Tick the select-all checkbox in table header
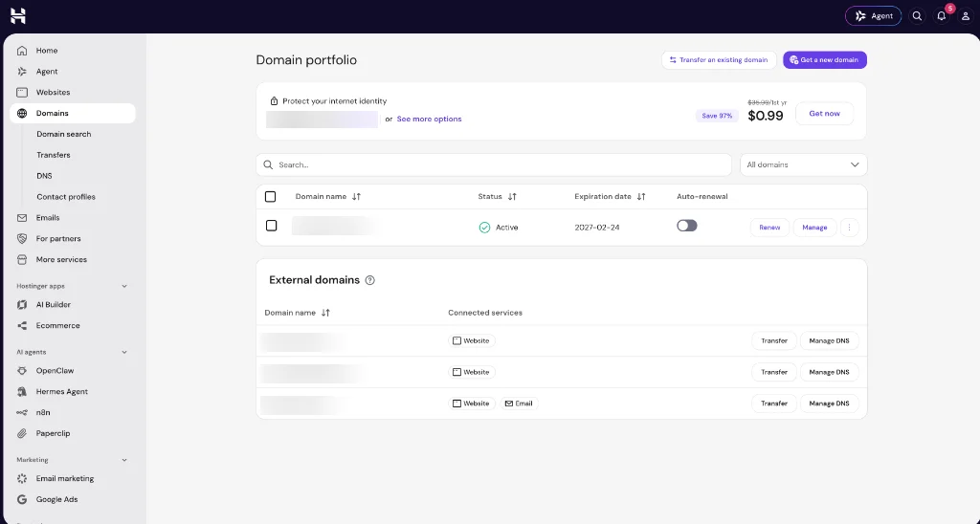 pos(270,197)
